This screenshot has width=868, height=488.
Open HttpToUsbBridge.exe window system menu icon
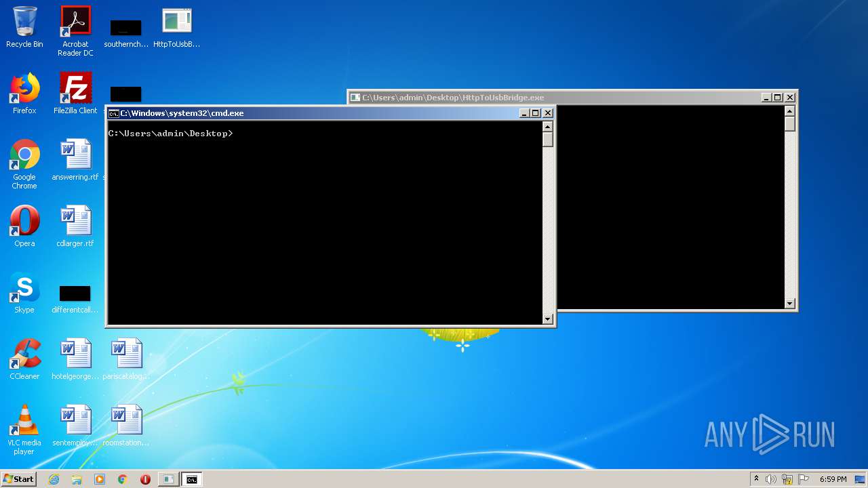coord(355,98)
